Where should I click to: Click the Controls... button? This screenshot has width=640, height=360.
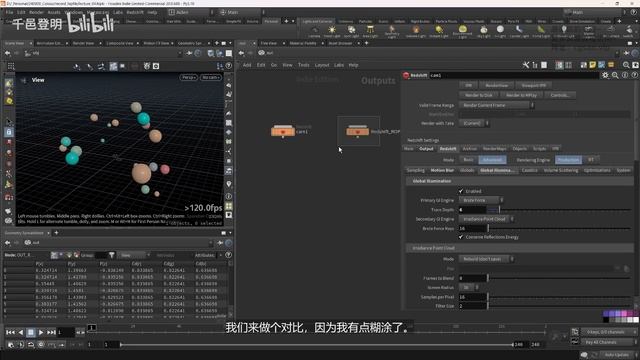pos(560,95)
